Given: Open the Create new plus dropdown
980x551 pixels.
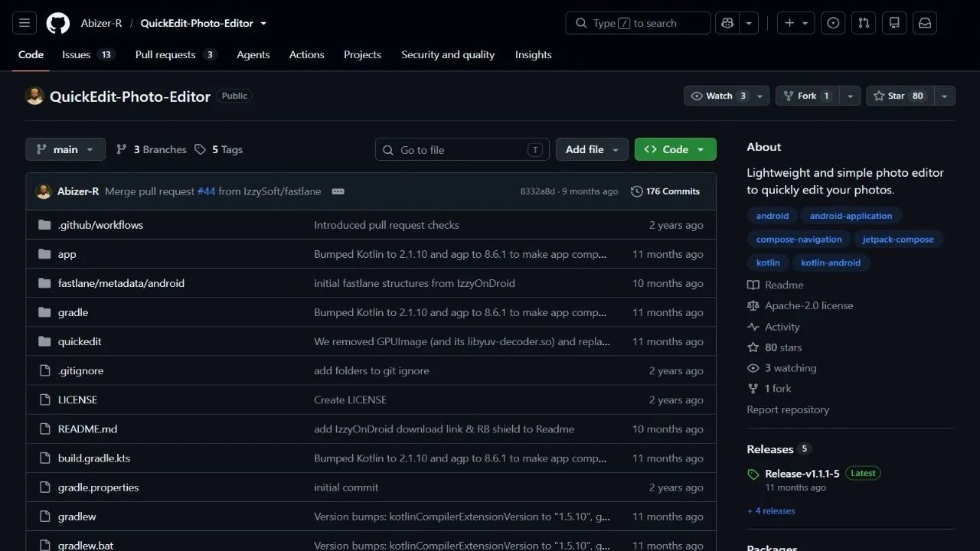Looking at the screenshot, I should (796, 23).
